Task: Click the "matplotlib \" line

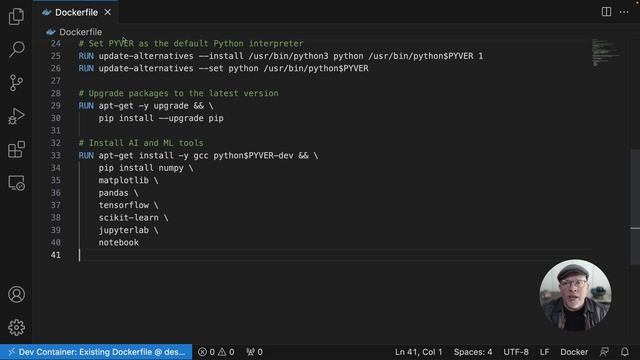Action: point(128,180)
